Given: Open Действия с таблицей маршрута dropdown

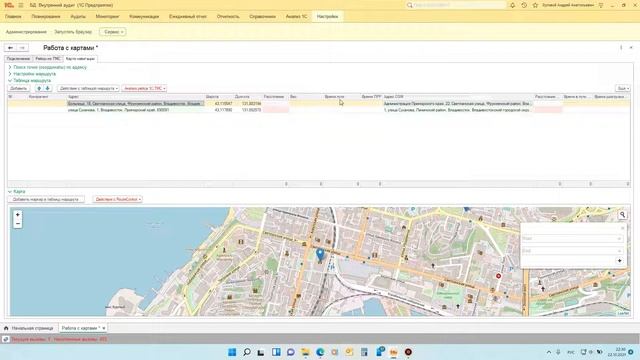Looking at the screenshot, I should point(89,88).
